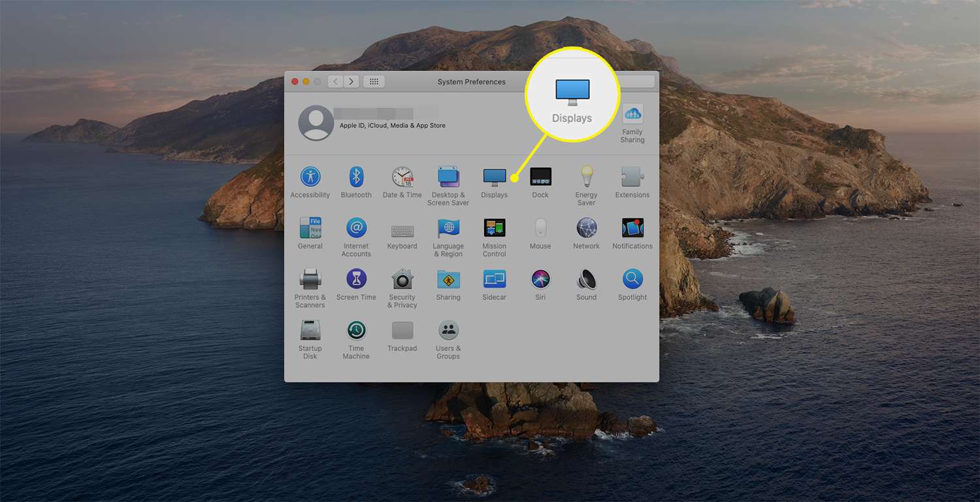Open Apple ID, iCloud, Media & App Store
The width and height of the screenshot is (980, 502).
click(x=392, y=125)
